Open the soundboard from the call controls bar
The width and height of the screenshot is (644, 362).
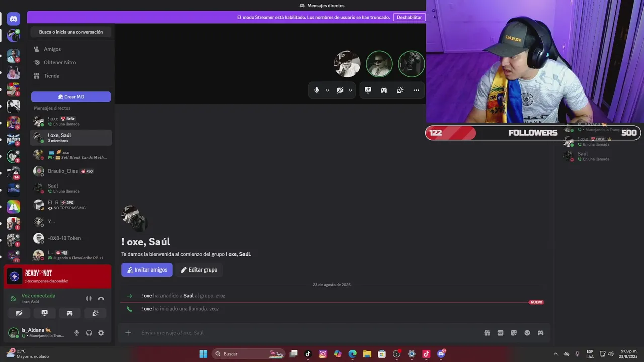click(x=400, y=90)
